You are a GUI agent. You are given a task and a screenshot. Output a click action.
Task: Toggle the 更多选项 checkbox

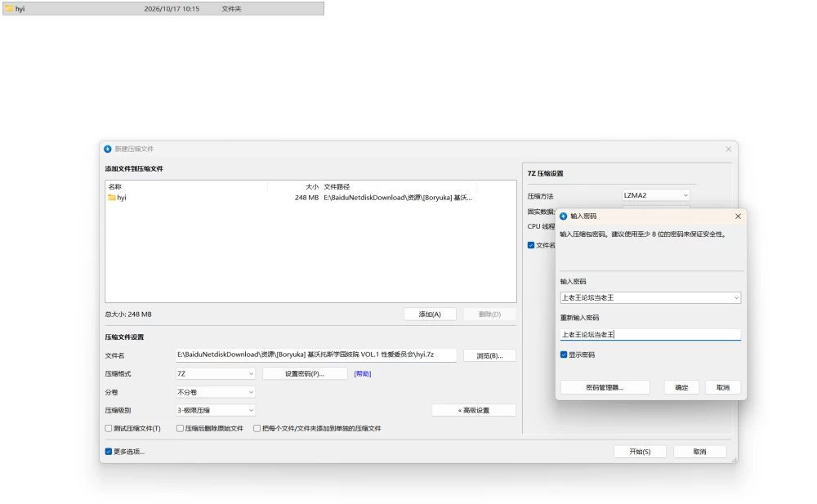[109, 452]
